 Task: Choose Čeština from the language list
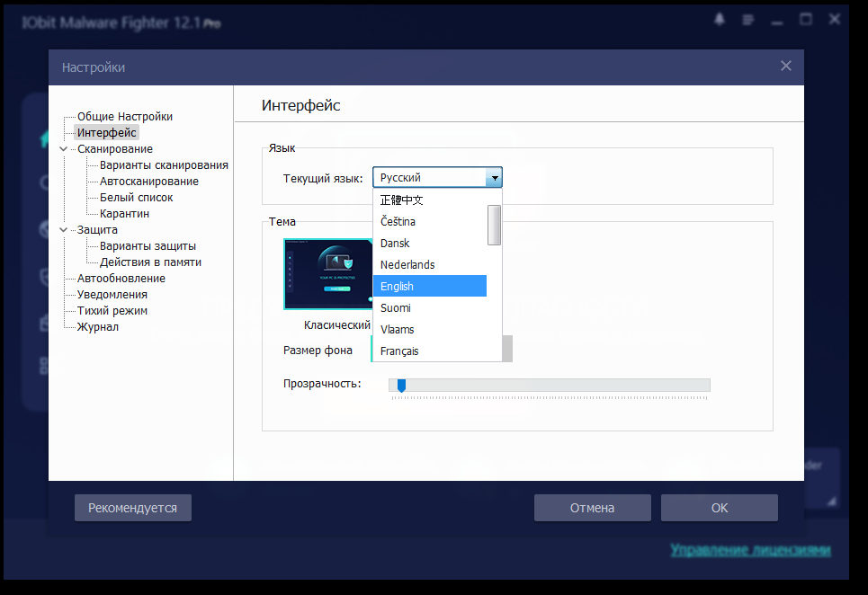430,221
